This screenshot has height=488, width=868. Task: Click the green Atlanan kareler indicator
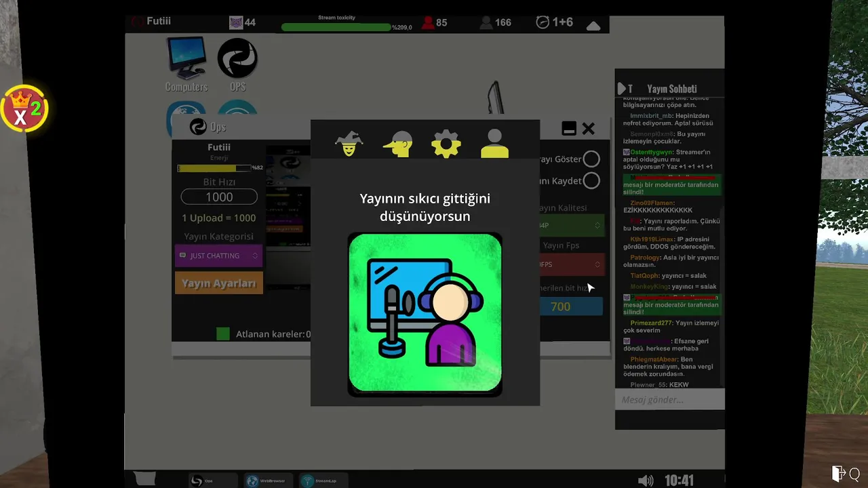pos(223,333)
